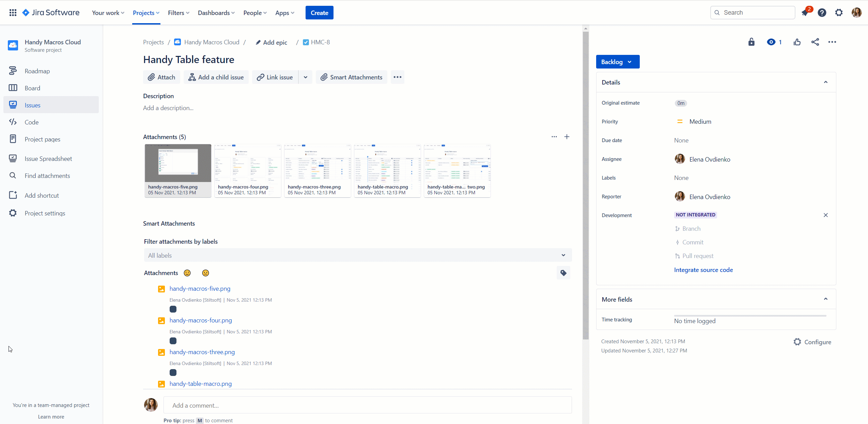This screenshot has width=868, height=424.
Task: Add attachment with the plus icon
Action: pos(567,137)
